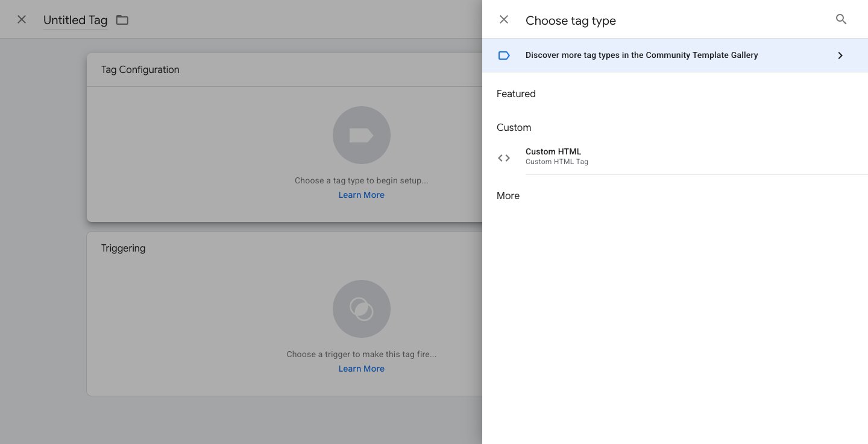The image size is (868, 444).
Task: Click the Triggering circle trigger icon
Action: [x=362, y=309]
